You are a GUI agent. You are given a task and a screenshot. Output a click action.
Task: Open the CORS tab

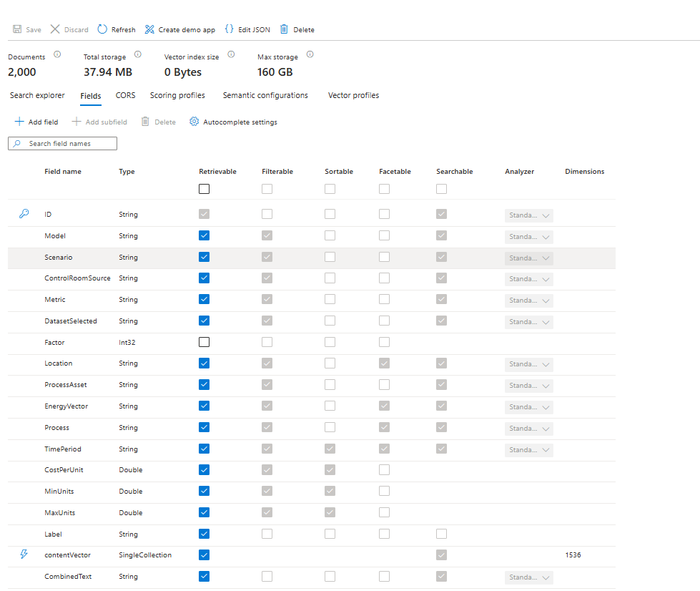[125, 95]
